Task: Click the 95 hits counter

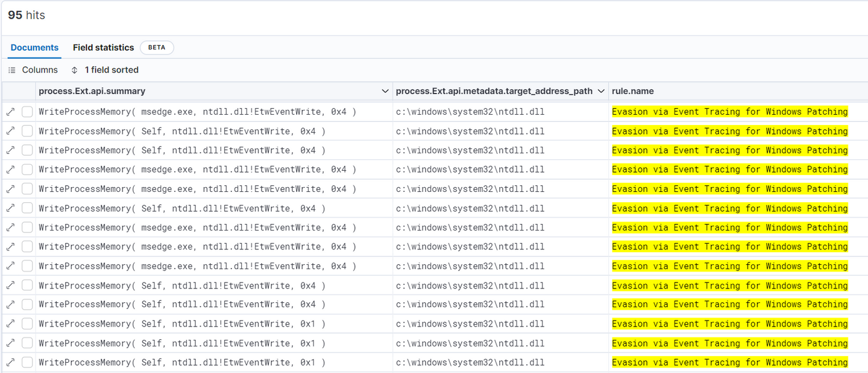Action: [x=26, y=15]
